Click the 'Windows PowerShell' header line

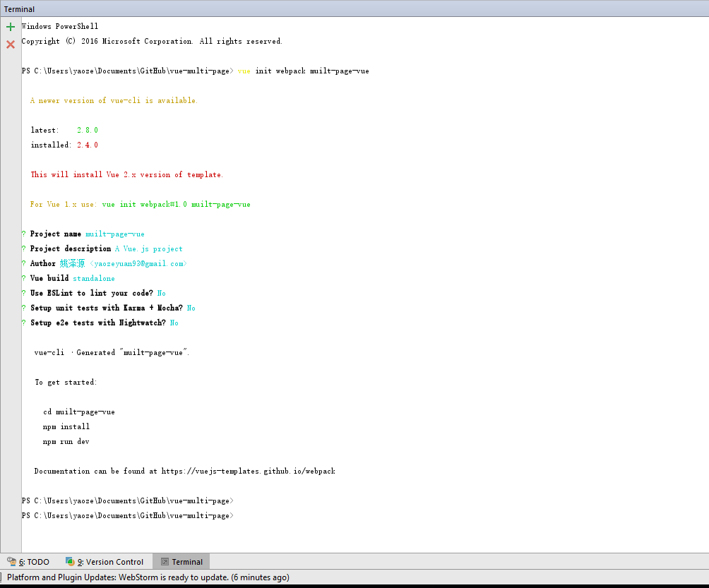point(60,26)
